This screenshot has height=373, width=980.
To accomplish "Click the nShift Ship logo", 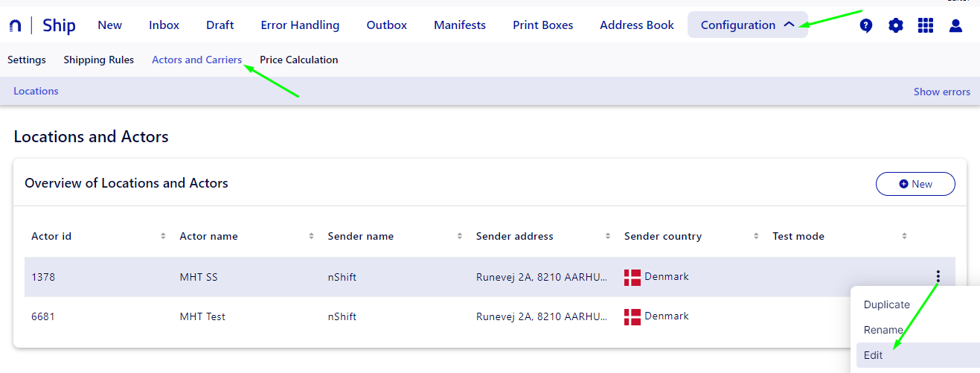I will click(42, 25).
